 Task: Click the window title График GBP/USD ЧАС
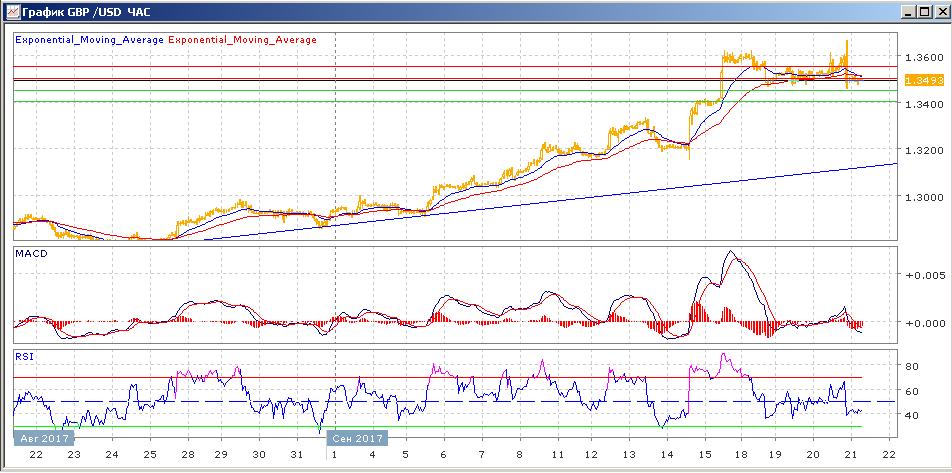click(86, 12)
